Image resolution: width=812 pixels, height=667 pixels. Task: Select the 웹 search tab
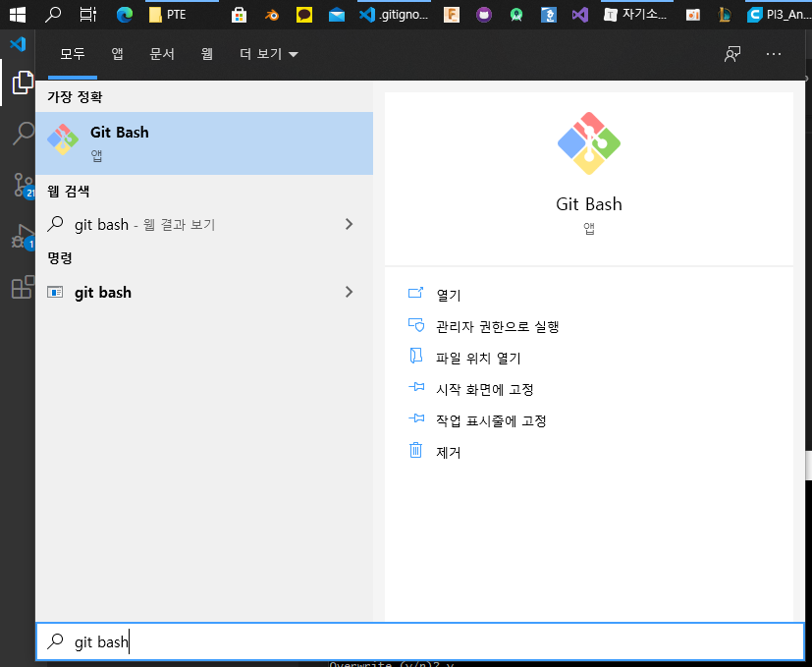point(207,54)
